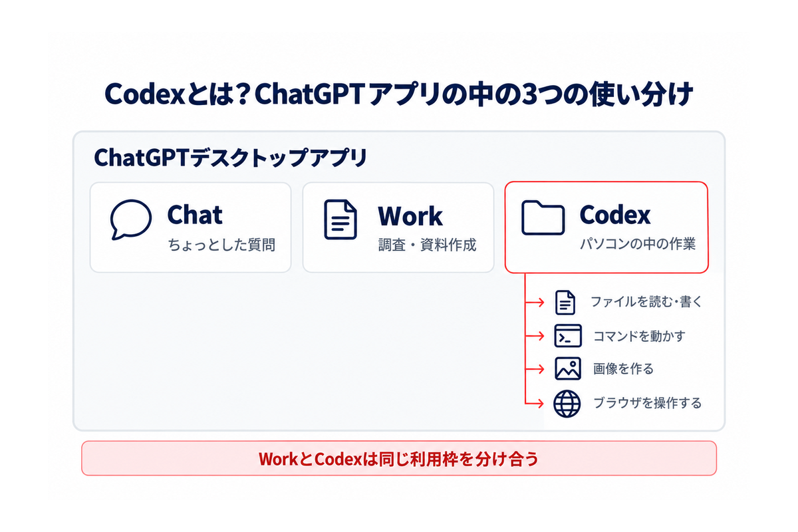Select the Chat card title
This screenshot has height=532, width=798.
(195, 215)
